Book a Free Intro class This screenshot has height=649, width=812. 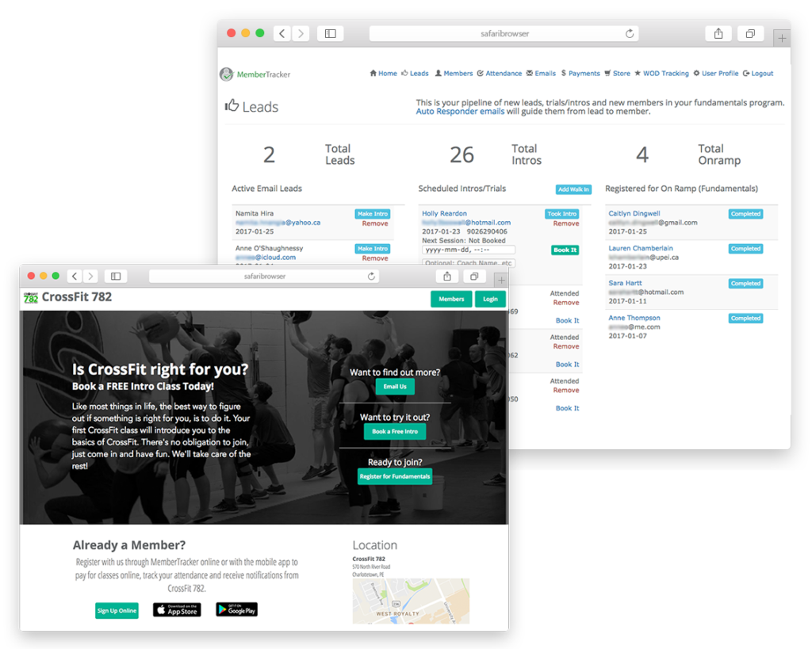[394, 432]
